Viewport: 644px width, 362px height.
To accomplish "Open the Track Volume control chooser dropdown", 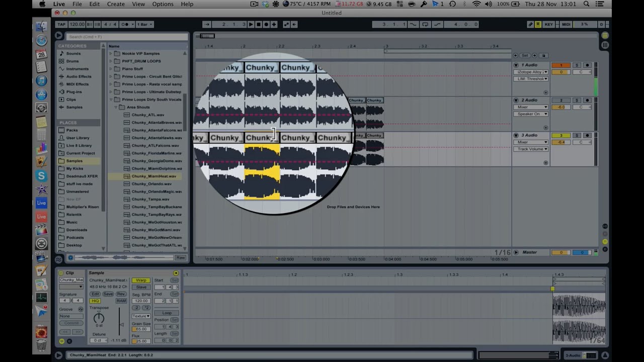I will pos(532,149).
